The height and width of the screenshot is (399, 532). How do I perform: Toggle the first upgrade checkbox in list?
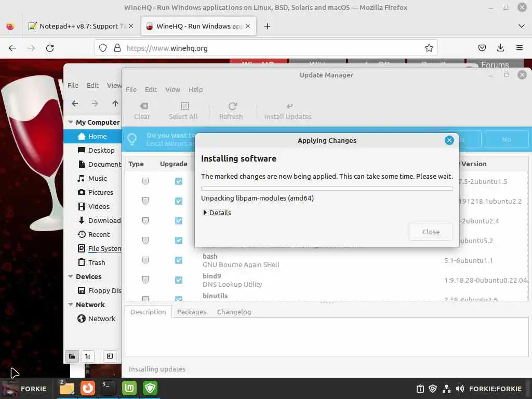coord(179,181)
